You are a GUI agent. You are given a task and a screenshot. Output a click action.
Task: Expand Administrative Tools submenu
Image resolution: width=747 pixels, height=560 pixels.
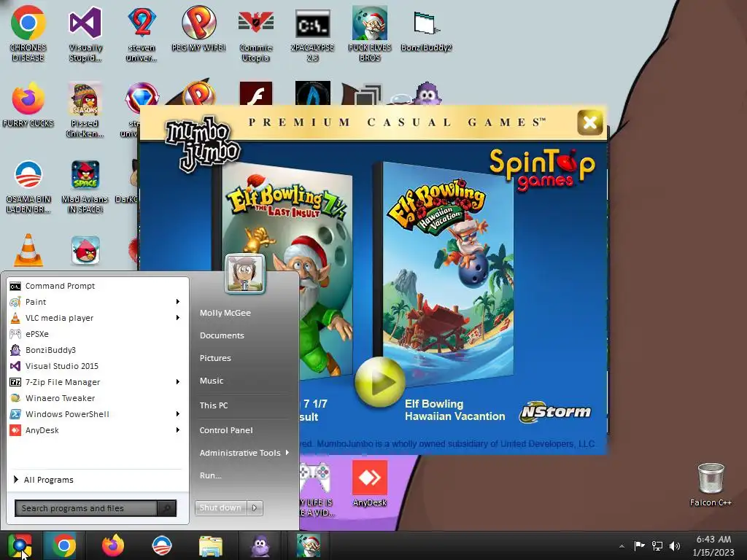[x=244, y=453]
